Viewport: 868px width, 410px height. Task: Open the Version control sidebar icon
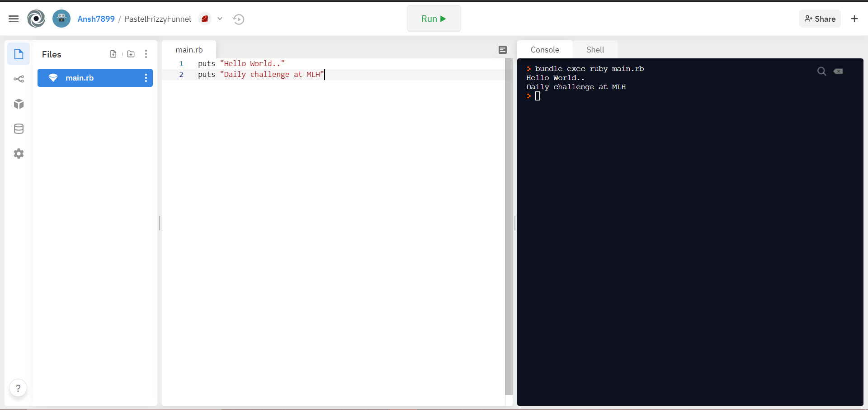coord(19,79)
